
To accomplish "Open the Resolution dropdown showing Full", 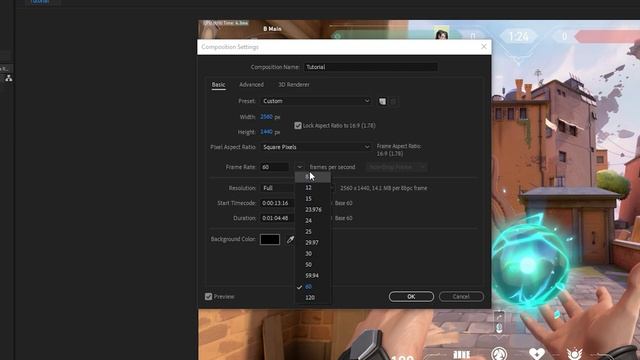I will [278, 188].
